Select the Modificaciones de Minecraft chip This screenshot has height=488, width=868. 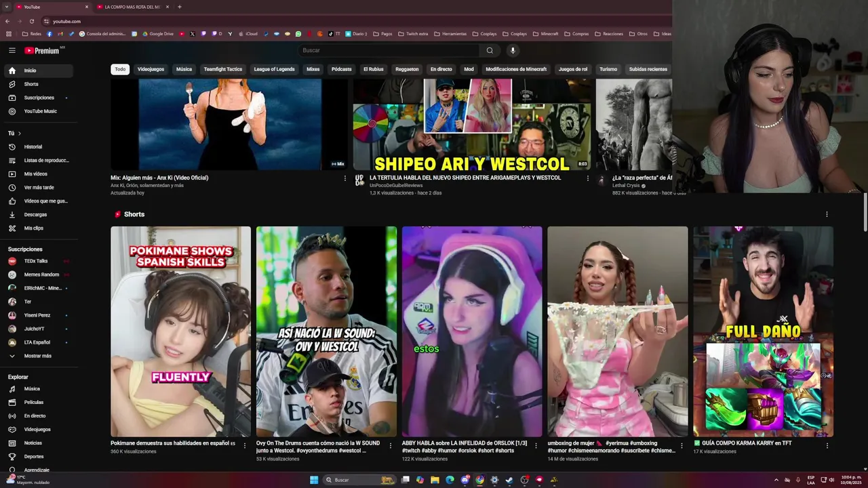516,69
